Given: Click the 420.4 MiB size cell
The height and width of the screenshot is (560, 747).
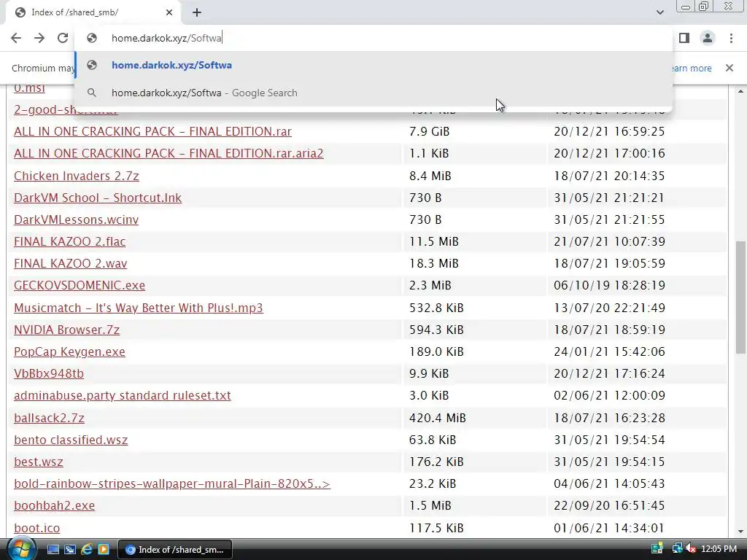Looking at the screenshot, I should pos(438,418).
